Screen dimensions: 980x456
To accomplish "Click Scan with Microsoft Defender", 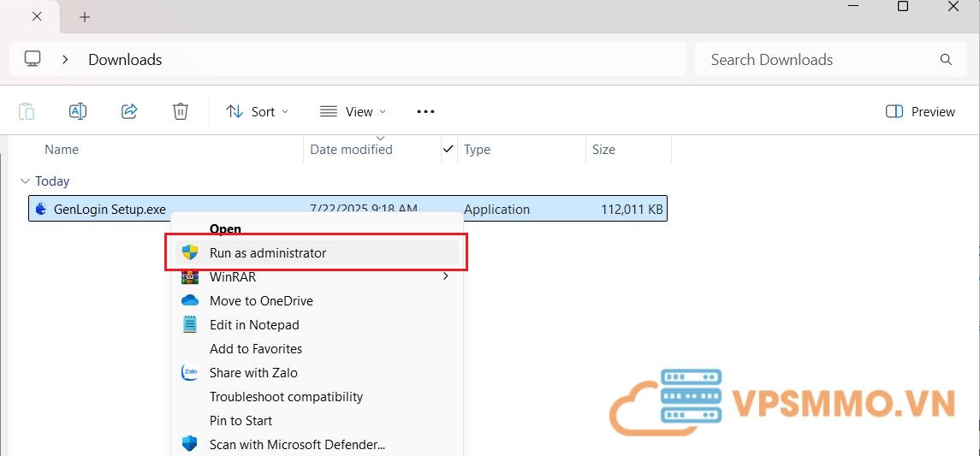I will pyautogui.click(x=297, y=444).
